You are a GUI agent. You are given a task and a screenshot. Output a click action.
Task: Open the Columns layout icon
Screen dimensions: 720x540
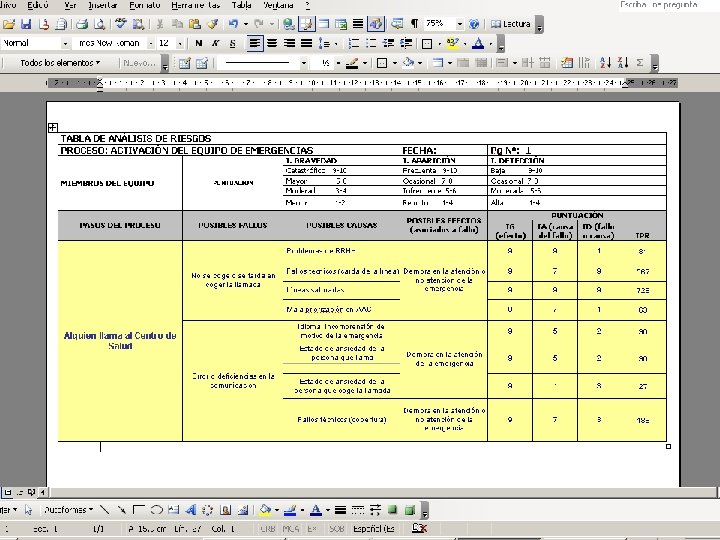pos(358,24)
